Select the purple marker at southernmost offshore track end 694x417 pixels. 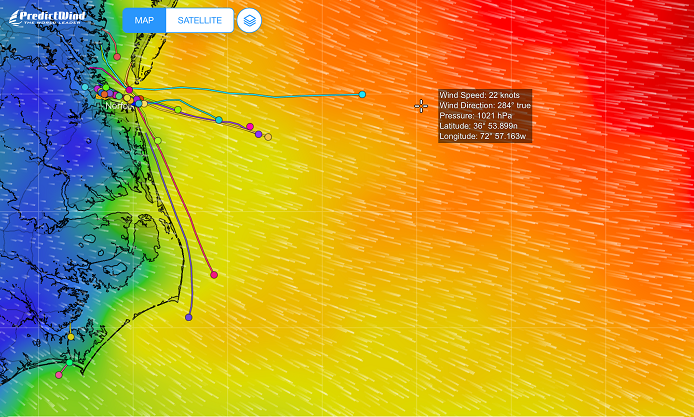189,317
